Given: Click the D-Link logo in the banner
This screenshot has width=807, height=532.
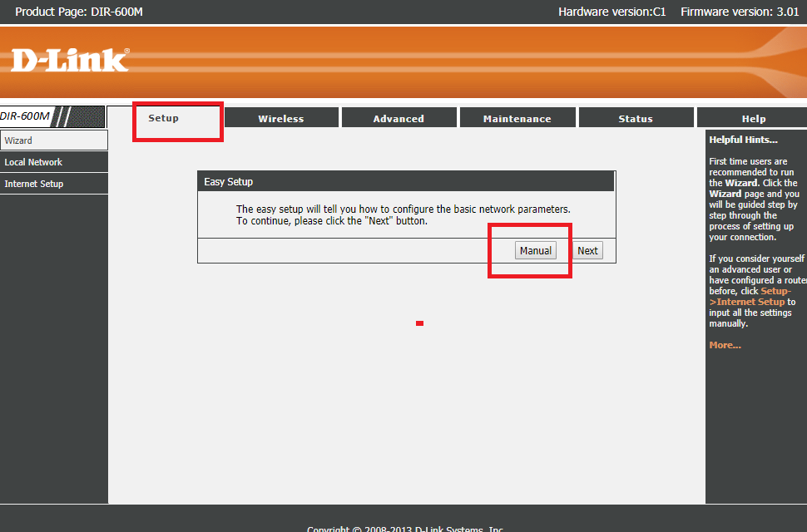Looking at the screenshot, I should pos(70,60).
